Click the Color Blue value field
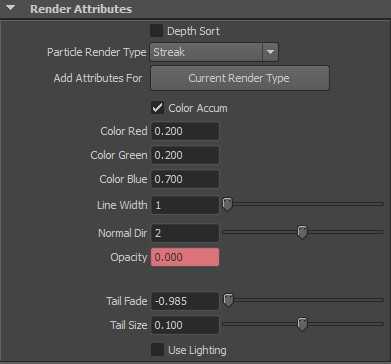Screen dimensions: 391x364 pos(185,179)
